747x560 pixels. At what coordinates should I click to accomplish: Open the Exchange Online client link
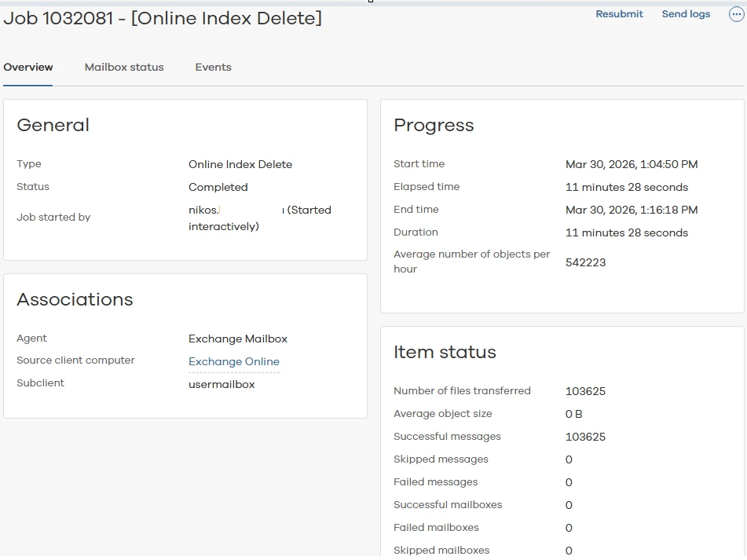pos(234,362)
